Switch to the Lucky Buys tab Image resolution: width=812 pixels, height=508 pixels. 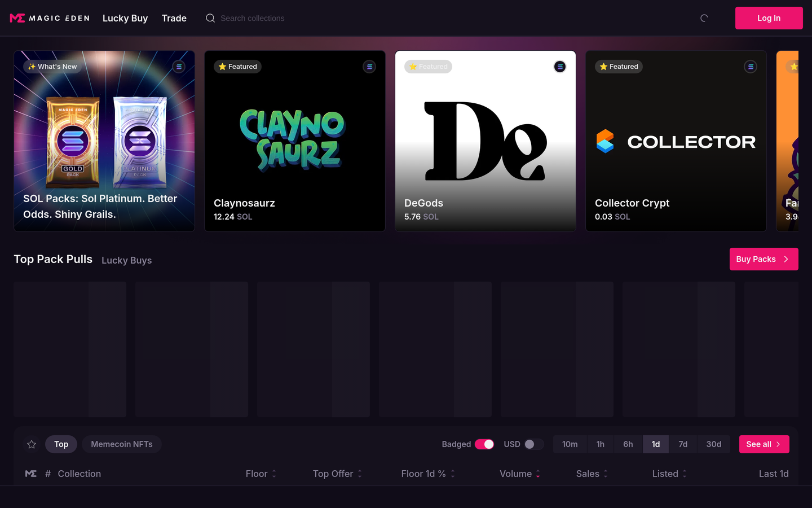click(x=127, y=260)
